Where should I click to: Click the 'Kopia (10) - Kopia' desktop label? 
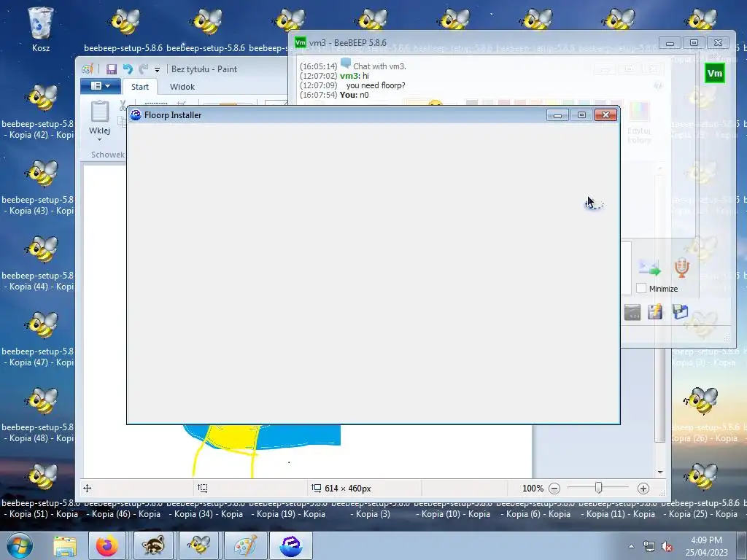click(x=452, y=514)
